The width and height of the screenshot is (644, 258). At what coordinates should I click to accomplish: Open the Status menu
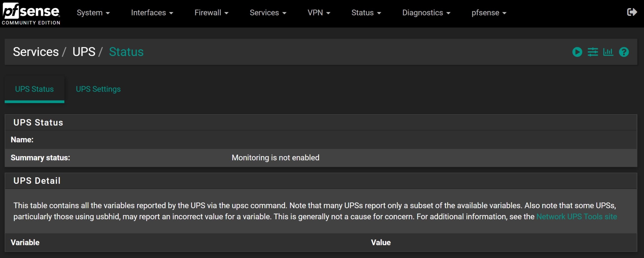366,13
